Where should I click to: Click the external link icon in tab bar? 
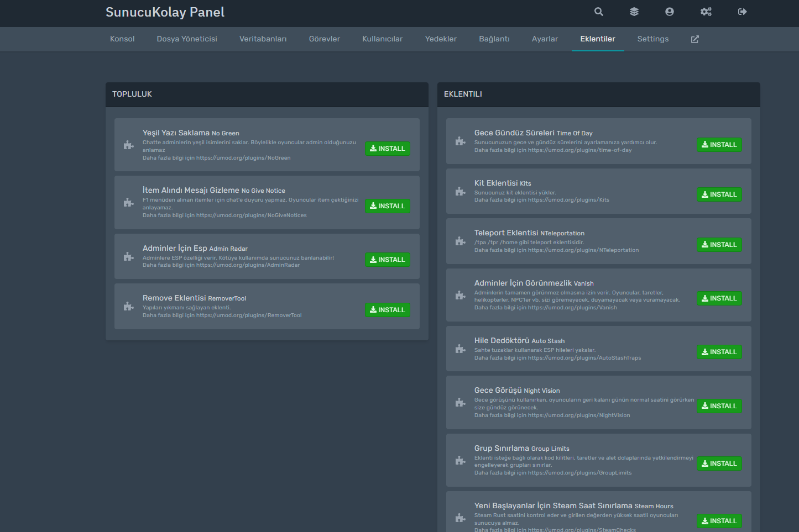tap(695, 39)
